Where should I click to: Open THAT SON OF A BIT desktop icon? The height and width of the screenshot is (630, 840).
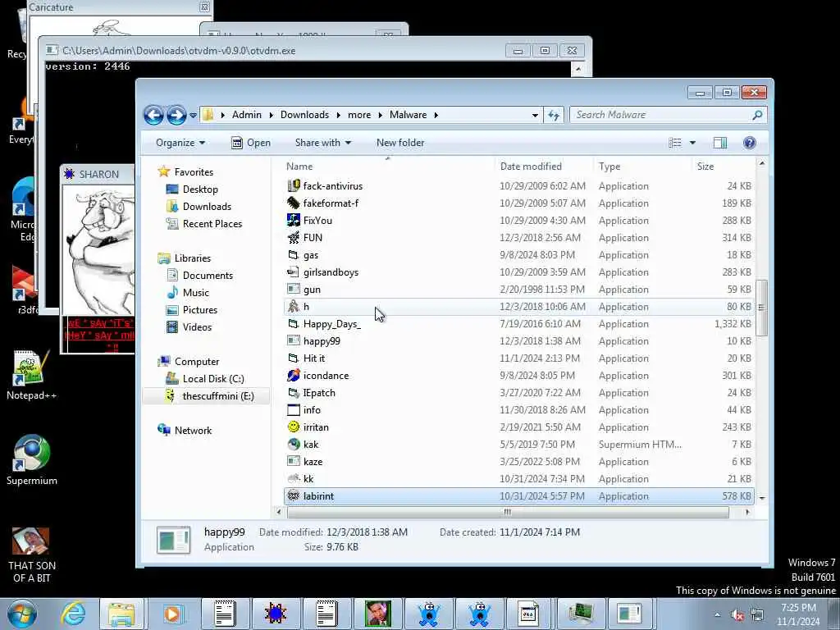click(32, 555)
